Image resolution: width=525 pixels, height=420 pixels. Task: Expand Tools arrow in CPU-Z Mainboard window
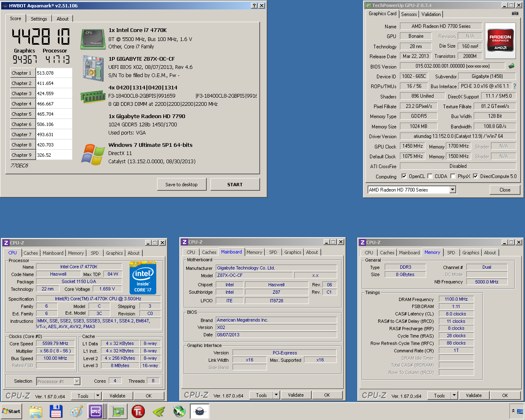pos(276,395)
